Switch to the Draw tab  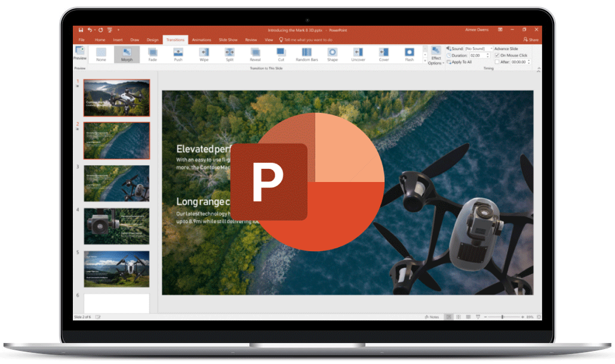134,39
